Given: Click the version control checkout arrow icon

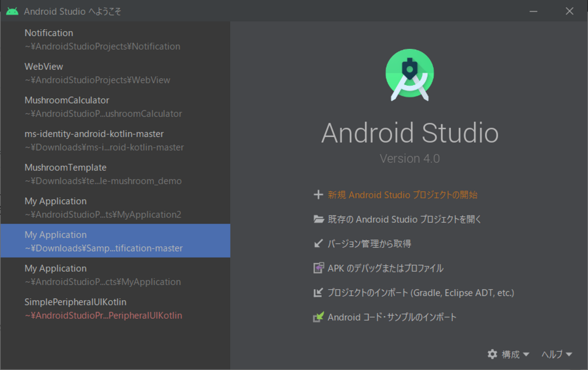Looking at the screenshot, I should point(318,244).
